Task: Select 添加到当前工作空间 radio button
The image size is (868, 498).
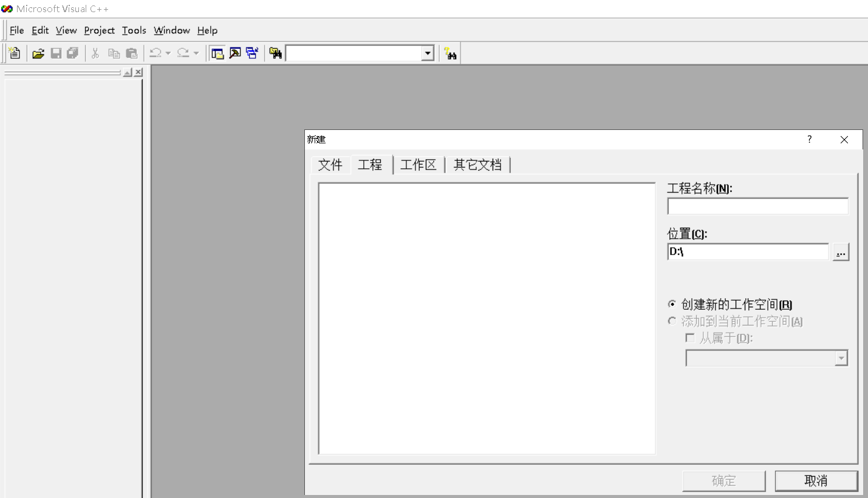Action: 672,321
